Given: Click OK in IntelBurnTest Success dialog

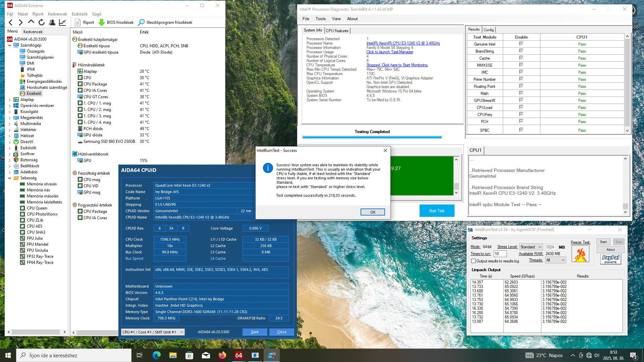Looking at the screenshot, I should point(372,212).
